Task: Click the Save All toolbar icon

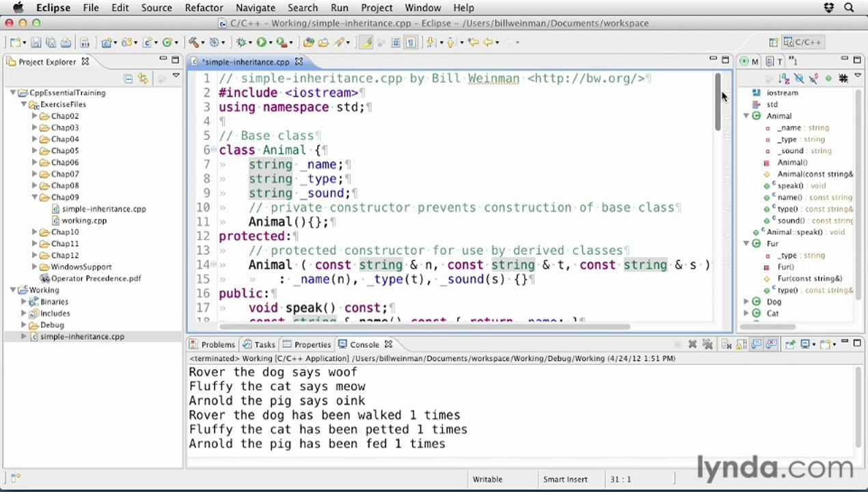Action: (x=51, y=42)
